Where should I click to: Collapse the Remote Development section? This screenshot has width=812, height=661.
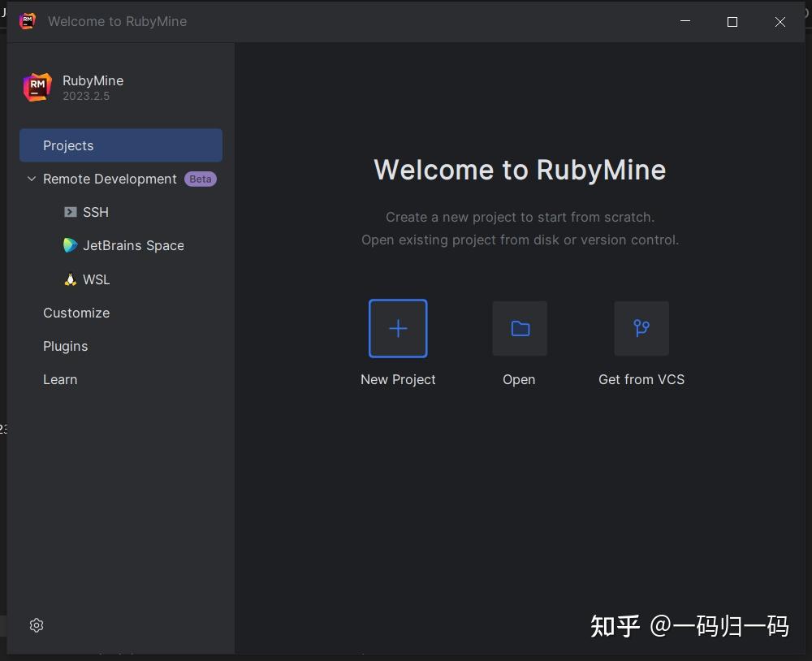tap(31, 179)
